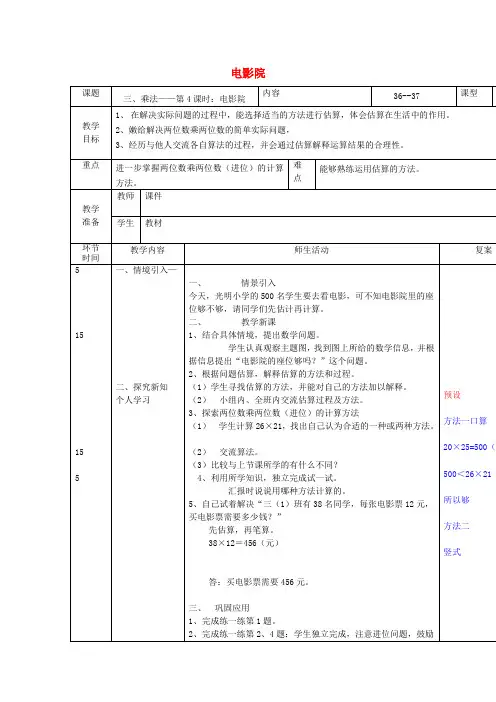Screen dimensions: 496x702
Task: Click the blue text 500<26×21
Action: pos(467,474)
